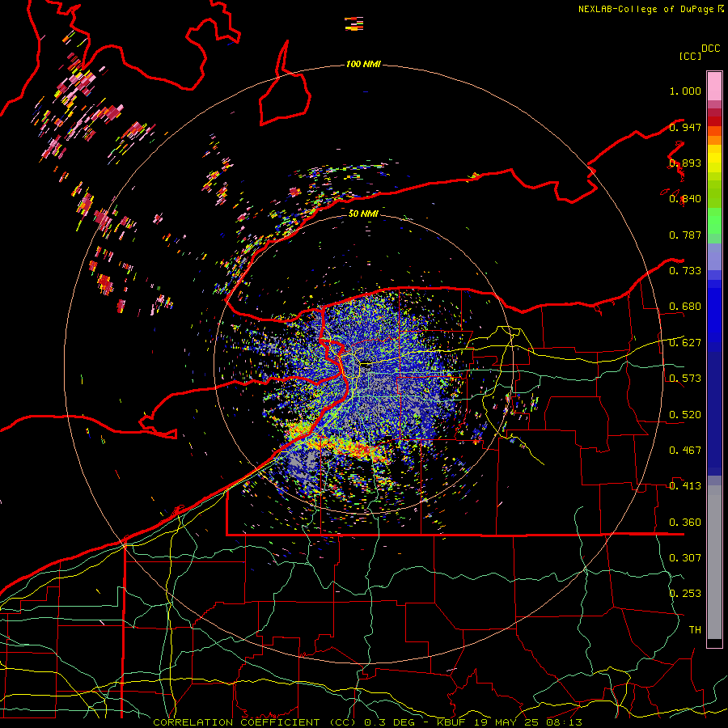The image size is (728, 728).
Task: Click the 19 MAY 25 date text
Action: coord(506,722)
